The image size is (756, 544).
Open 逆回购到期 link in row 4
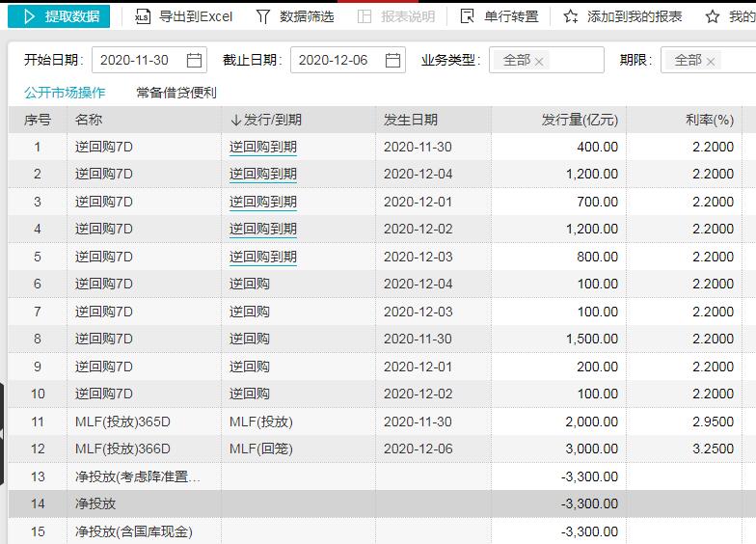pyautogui.click(x=262, y=230)
